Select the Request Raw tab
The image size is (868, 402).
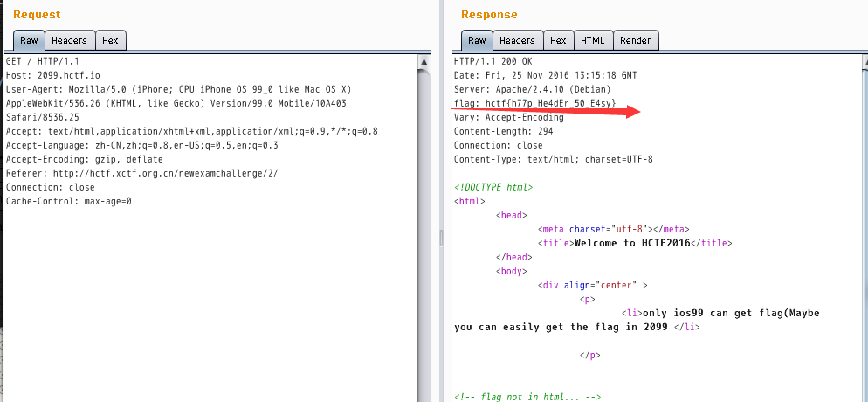[x=29, y=40]
